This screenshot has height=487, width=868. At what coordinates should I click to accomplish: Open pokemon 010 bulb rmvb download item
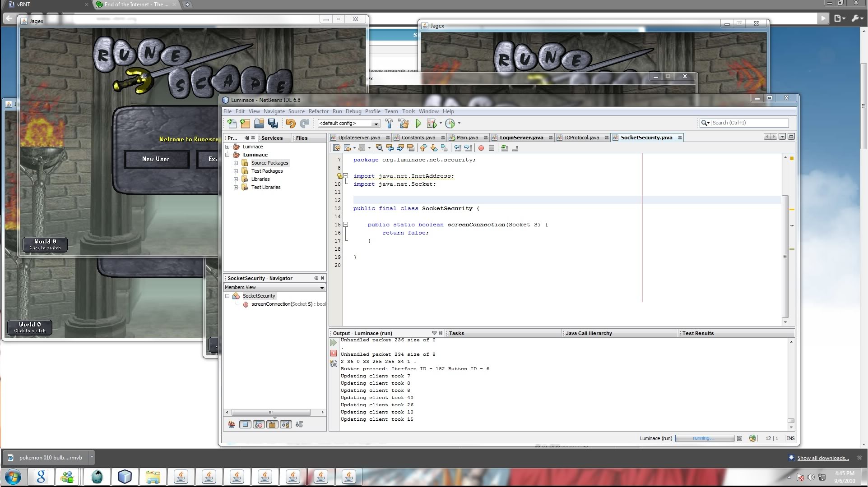click(x=45, y=457)
